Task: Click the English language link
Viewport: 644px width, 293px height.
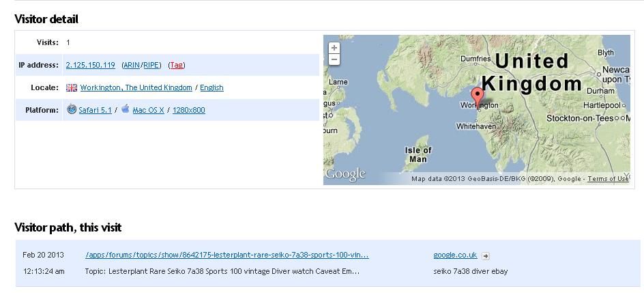Action: click(212, 87)
